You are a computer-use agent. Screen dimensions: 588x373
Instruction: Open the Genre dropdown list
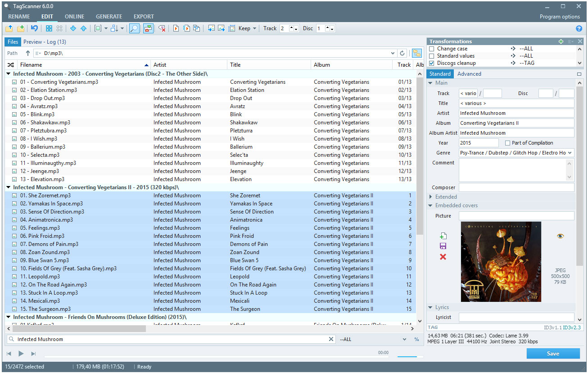(x=570, y=153)
